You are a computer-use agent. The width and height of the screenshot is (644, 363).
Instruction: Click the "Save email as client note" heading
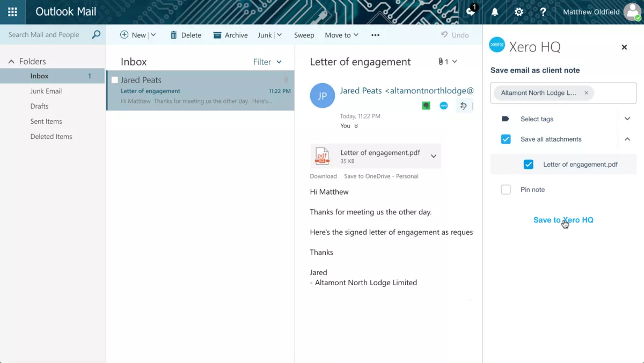(535, 70)
